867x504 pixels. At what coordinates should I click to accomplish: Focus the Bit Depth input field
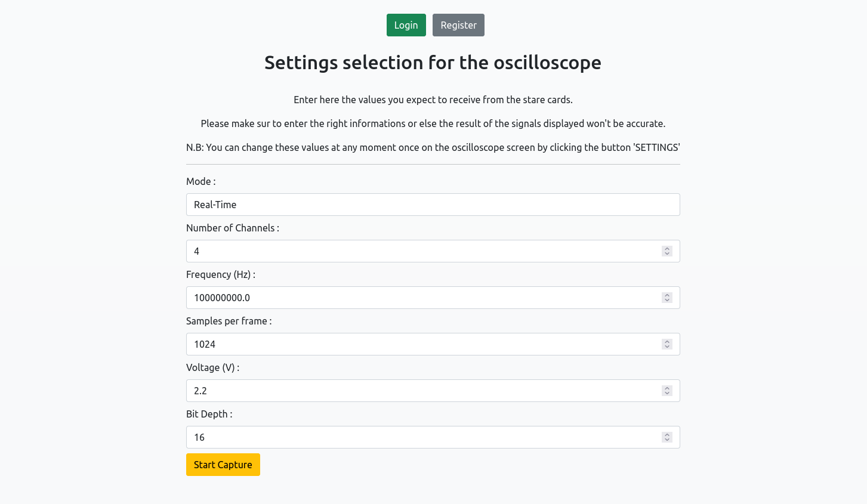coord(418,437)
